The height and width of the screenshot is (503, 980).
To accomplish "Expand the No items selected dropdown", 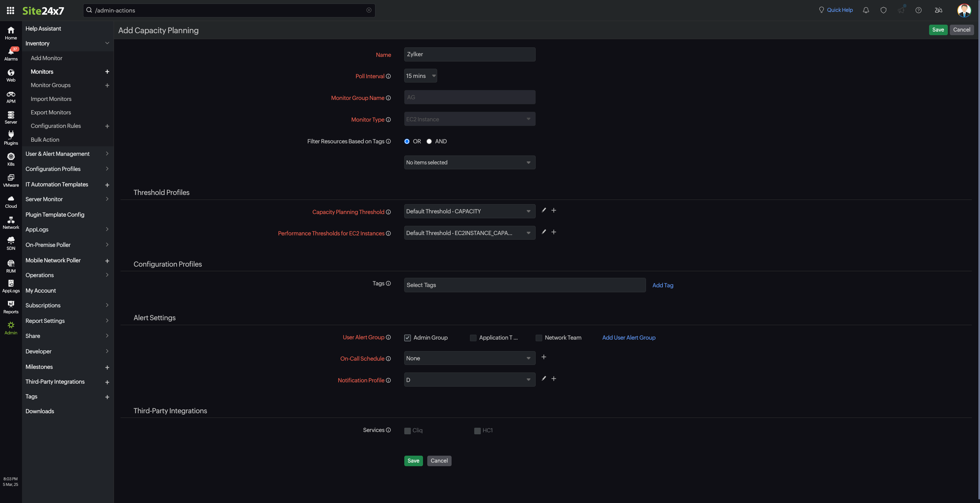I will (469, 163).
